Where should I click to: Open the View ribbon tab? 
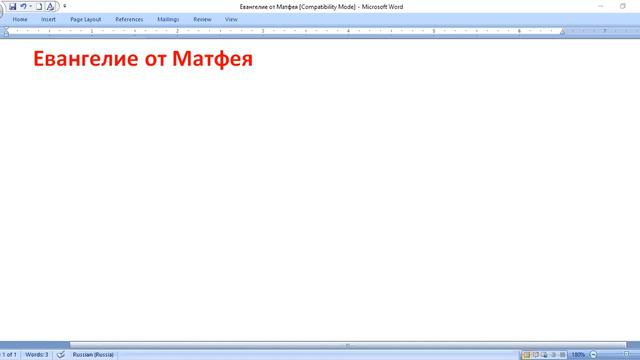(x=231, y=19)
